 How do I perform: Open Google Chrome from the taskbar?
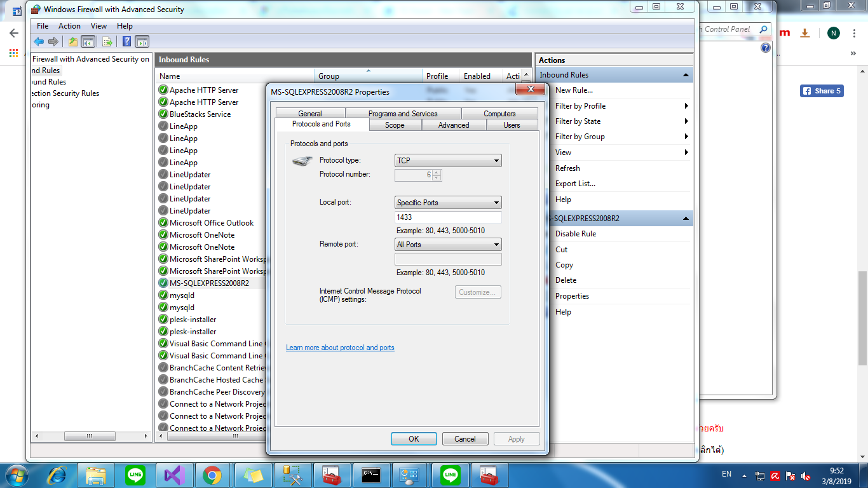(x=212, y=475)
